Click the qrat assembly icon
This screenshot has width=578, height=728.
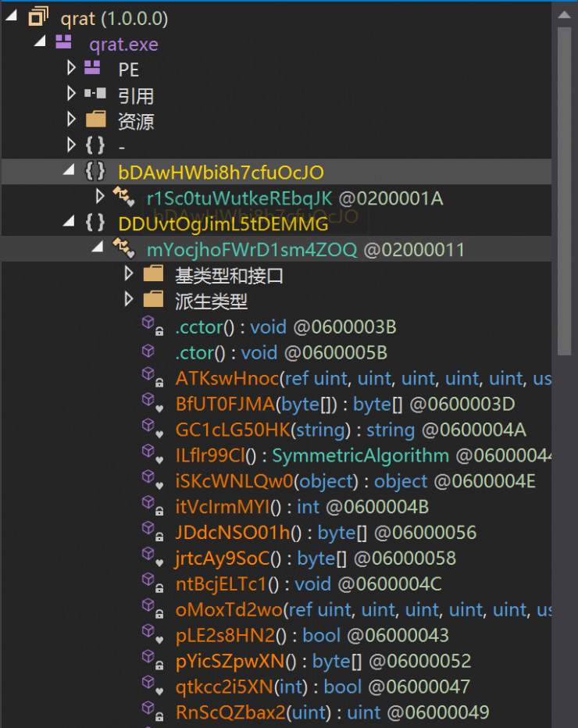37,17
